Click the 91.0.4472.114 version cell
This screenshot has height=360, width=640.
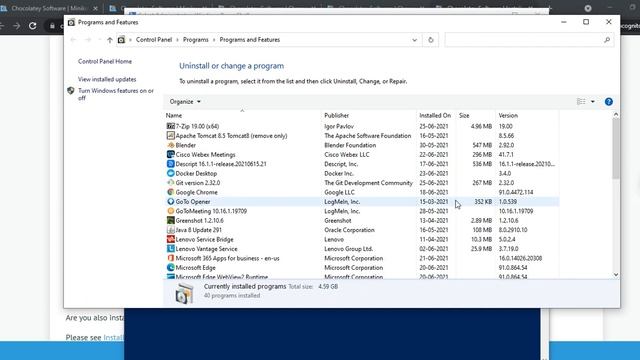click(x=516, y=192)
